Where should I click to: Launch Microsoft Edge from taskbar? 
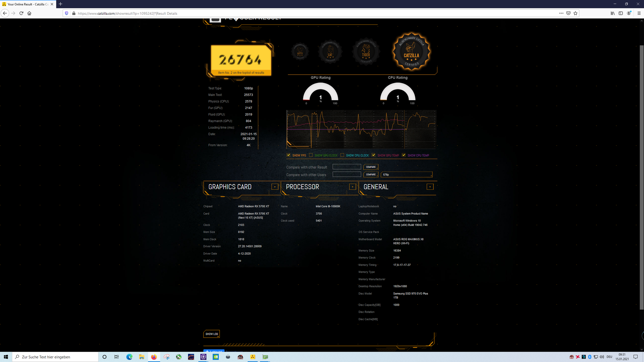click(129, 357)
